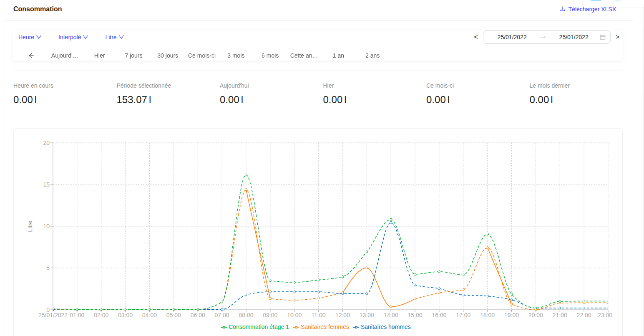
Task: Open the calendar icon in the date picker
Action: [602, 37]
